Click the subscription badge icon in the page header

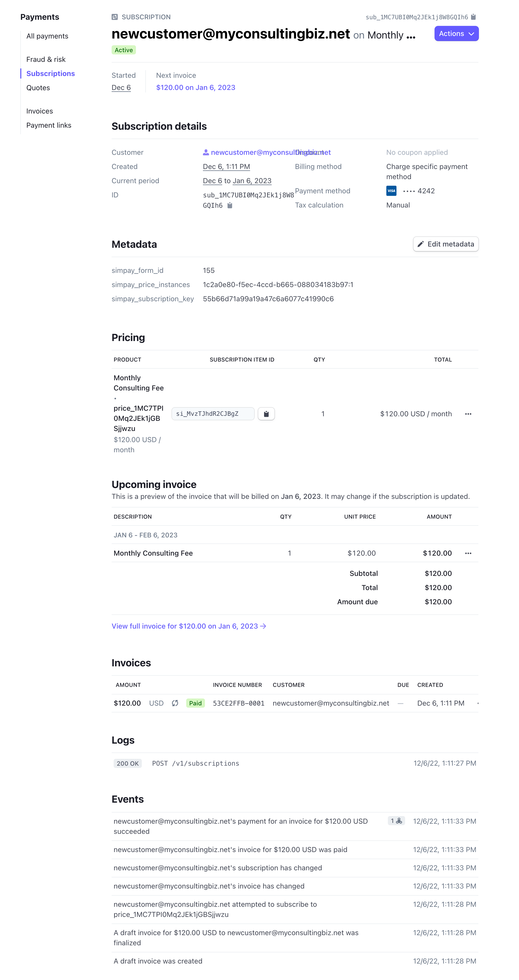point(114,17)
